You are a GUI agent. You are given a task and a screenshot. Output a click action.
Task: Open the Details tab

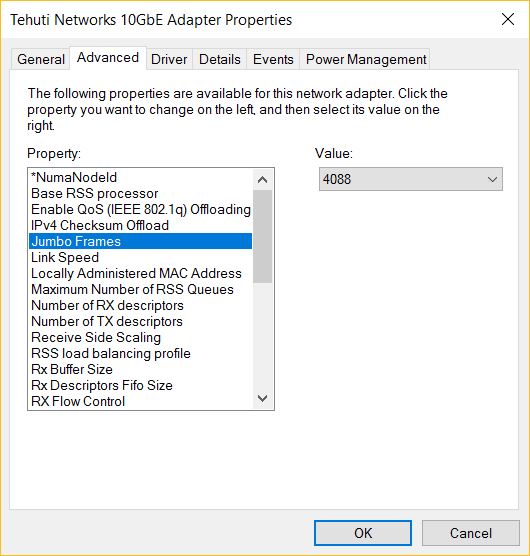[x=220, y=59]
